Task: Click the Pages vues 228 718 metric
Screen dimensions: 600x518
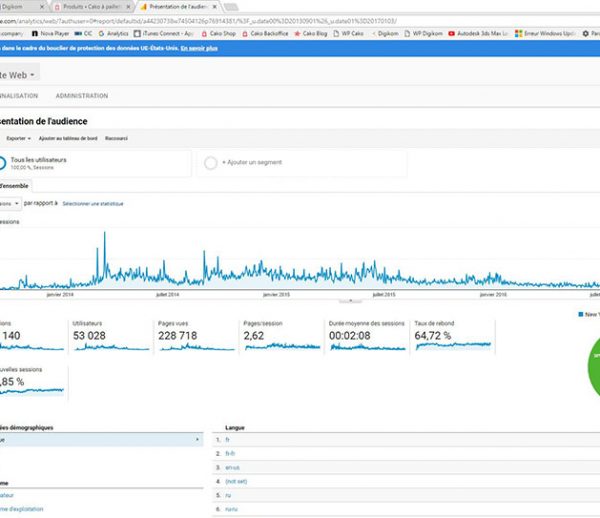Action: [x=196, y=337]
